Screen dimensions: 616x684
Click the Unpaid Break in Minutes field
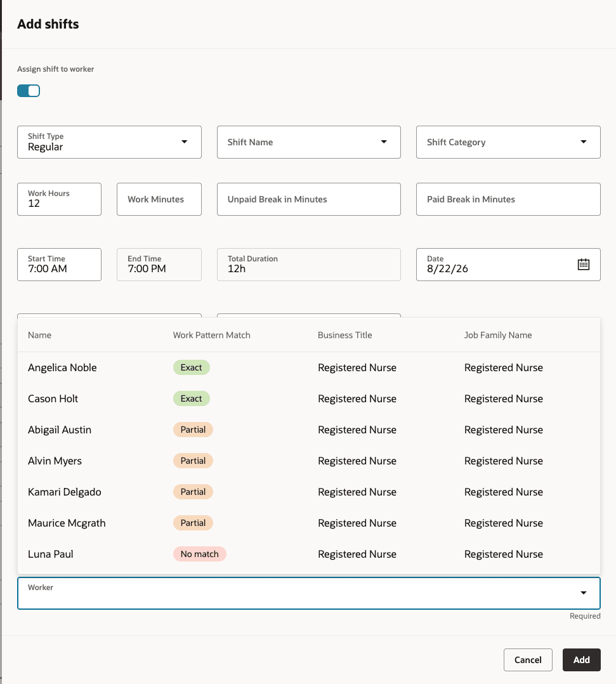308,199
